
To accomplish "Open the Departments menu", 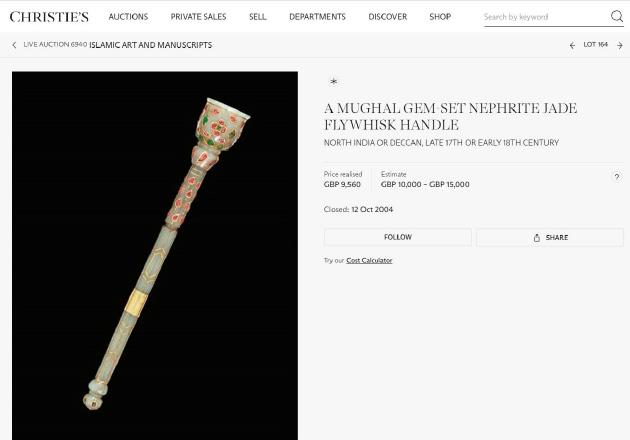I will (317, 17).
